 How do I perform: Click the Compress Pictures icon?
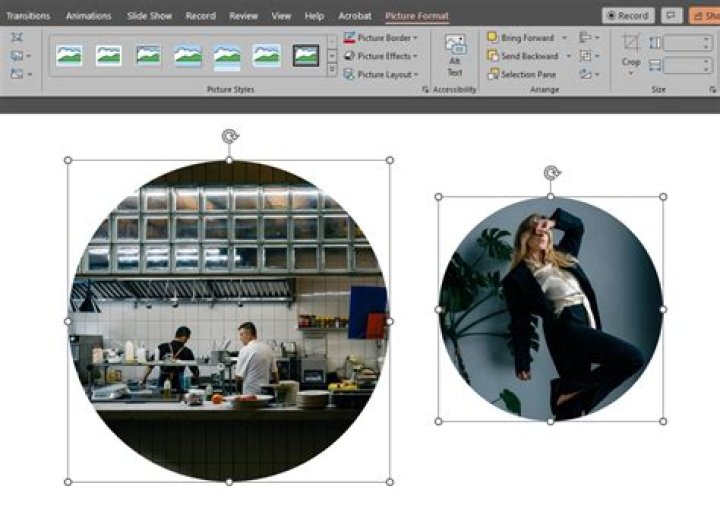tap(18, 36)
